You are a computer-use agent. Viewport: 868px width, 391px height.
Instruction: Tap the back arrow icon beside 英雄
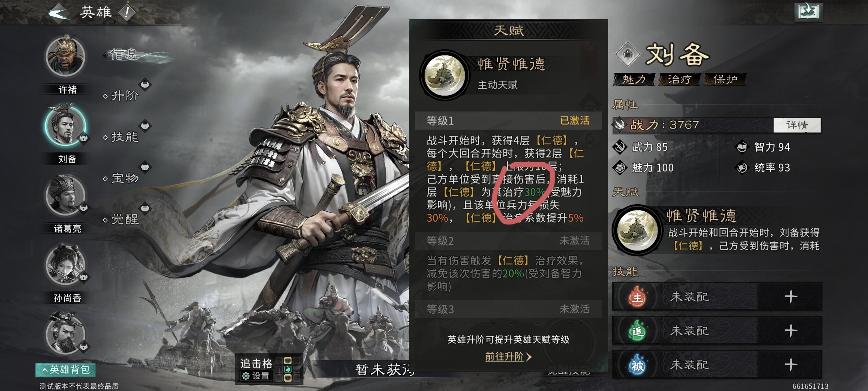coord(59,14)
